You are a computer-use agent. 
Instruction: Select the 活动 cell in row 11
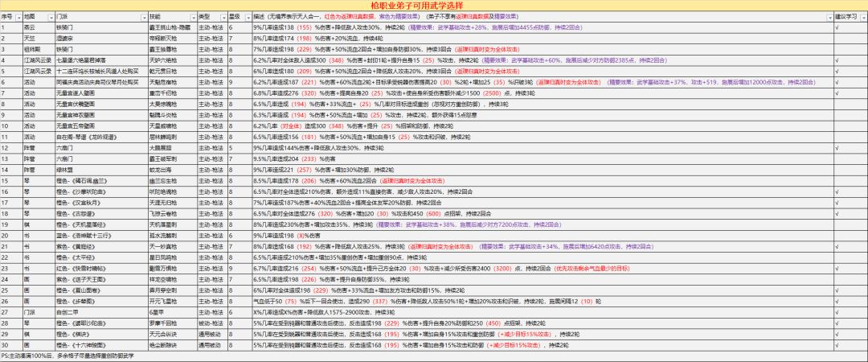tap(39, 137)
